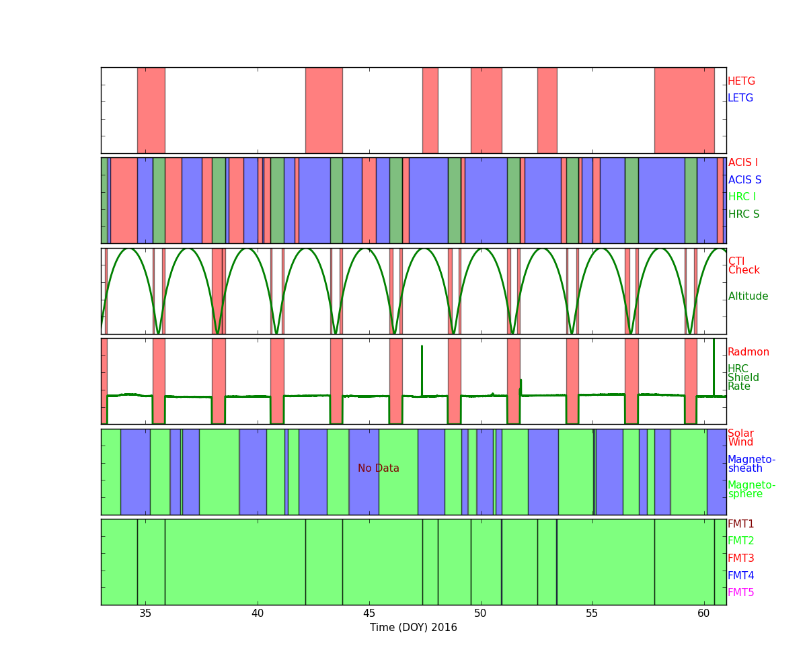Click the FMT1 legend label
The width and height of the screenshot is (807, 672).
[x=741, y=524]
